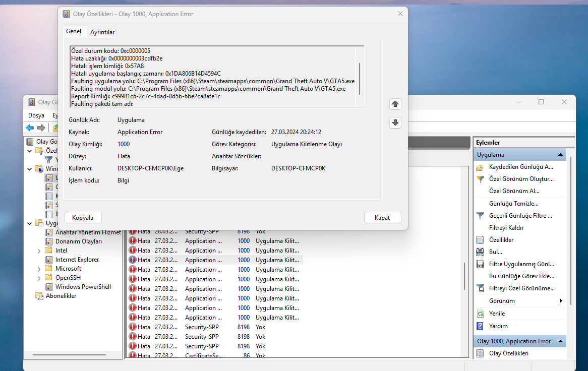Click the Özellikler icon in Actions pane
This screenshot has width=588, height=371.
(x=480, y=240)
